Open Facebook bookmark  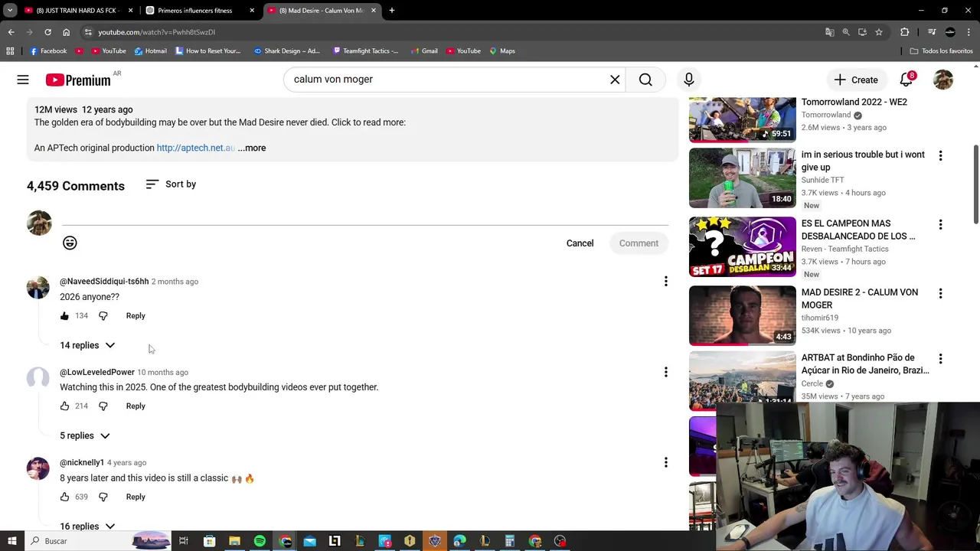click(x=47, y=51)
